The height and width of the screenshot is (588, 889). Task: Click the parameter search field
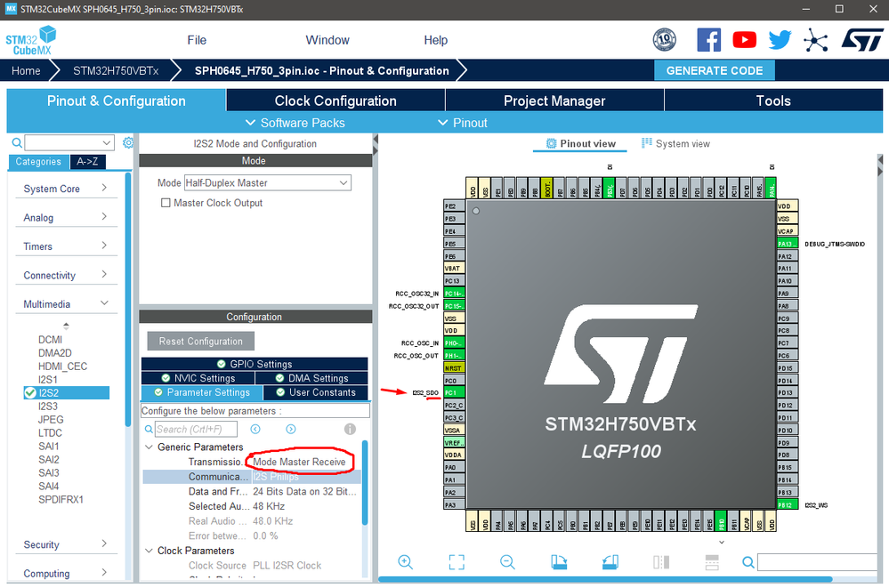(196, 430)
